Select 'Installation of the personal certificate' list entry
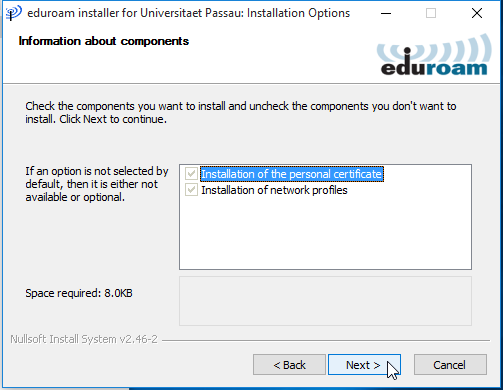503x390 pixels. pyautogui.click(x=292, y=174)
